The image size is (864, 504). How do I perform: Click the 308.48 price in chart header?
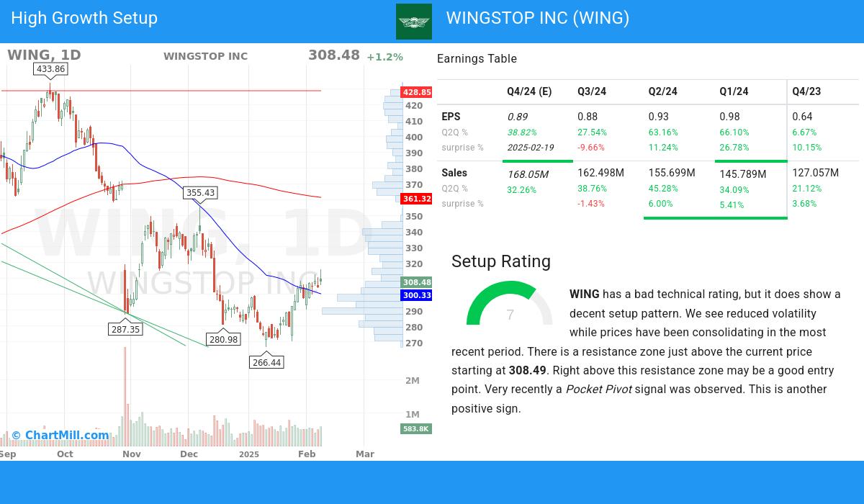pyautogui.click(x=334, y=55)
